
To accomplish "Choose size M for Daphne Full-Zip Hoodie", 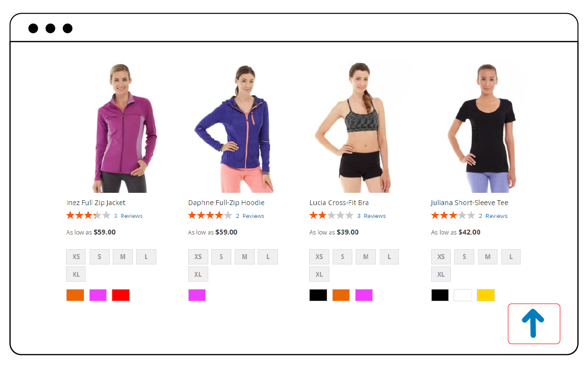I will coord(245,257).
